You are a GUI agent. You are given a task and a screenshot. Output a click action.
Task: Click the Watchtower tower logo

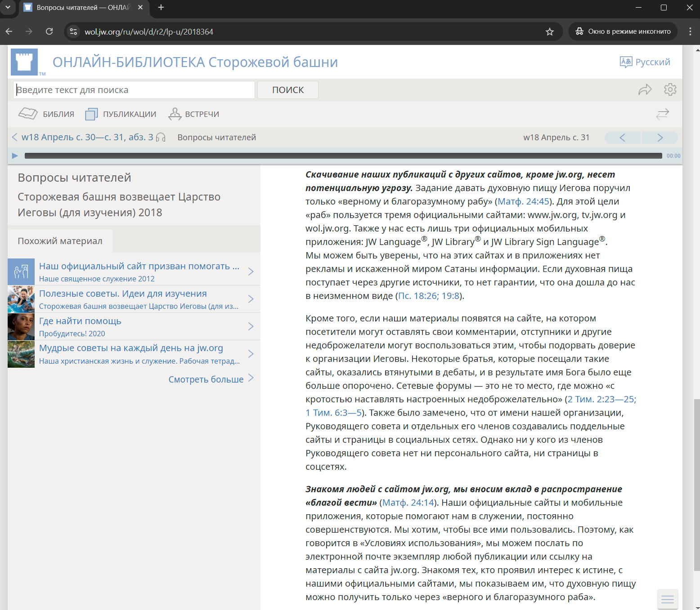tap(24, 62)
